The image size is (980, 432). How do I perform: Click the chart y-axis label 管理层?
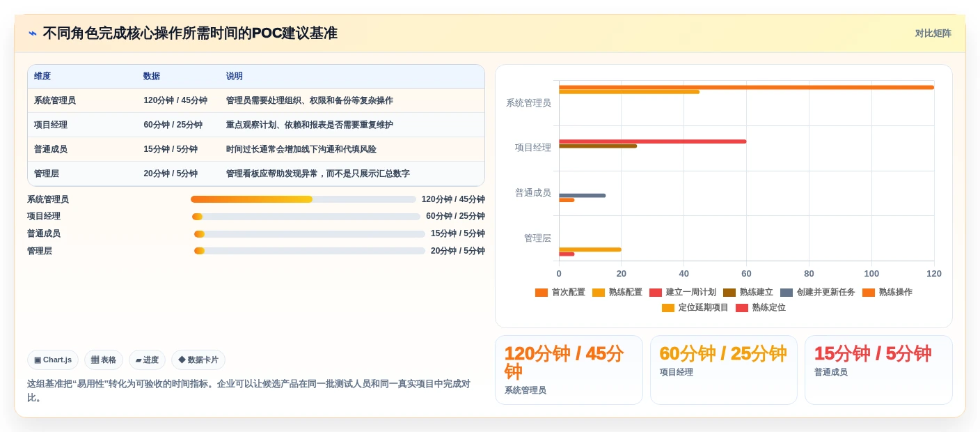point(537,238)
